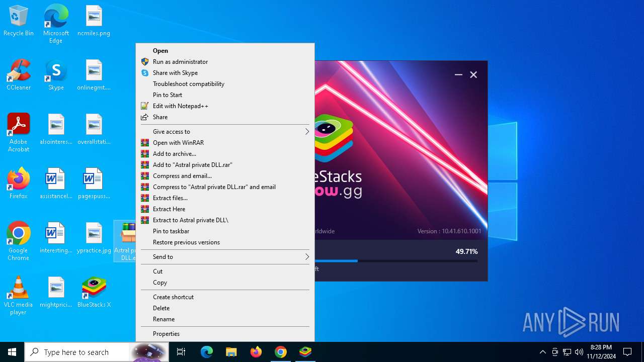This screenshot has height=362, width=644.
Task: Select Compress and email...
Action: coord(225,176)
